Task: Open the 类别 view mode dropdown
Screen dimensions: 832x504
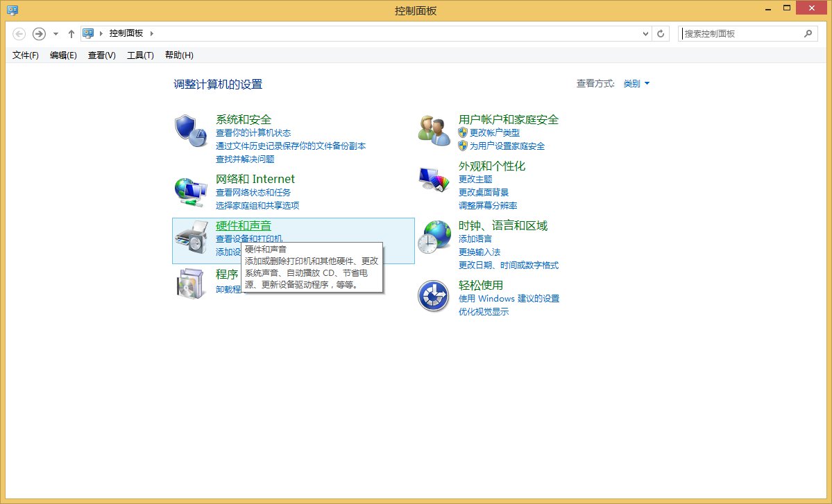Action: pyautogui.click(x=635, y=83)
